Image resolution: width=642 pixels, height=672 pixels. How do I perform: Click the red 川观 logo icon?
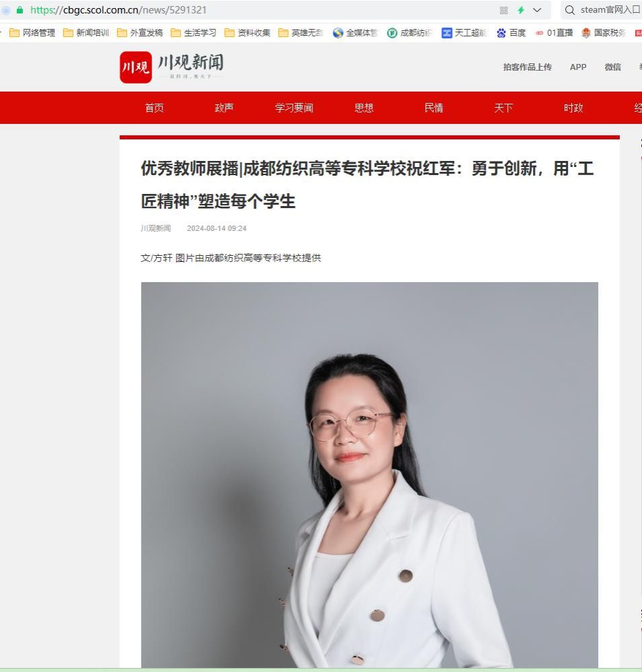click(x=136, y=67)
